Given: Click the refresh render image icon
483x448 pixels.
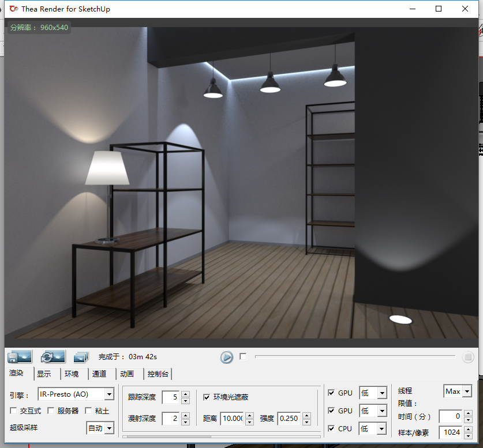Looking at the screenshot, I should click(53, 357).
